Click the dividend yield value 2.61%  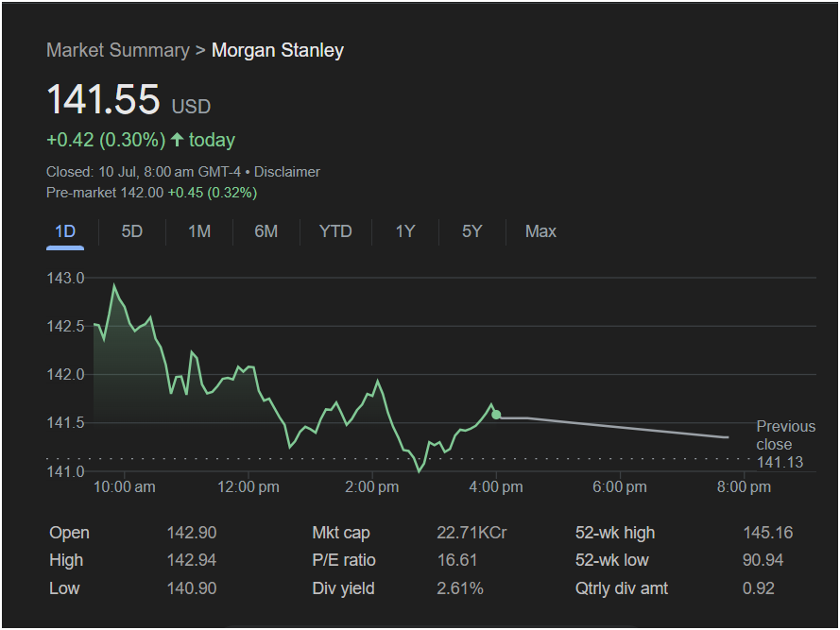pos(460,588)
